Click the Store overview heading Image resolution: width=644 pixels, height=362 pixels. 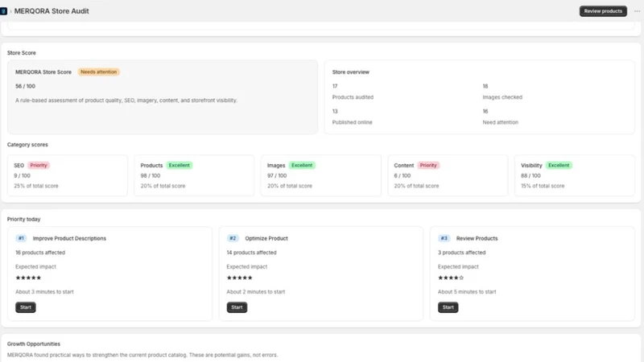coord(351,72)
